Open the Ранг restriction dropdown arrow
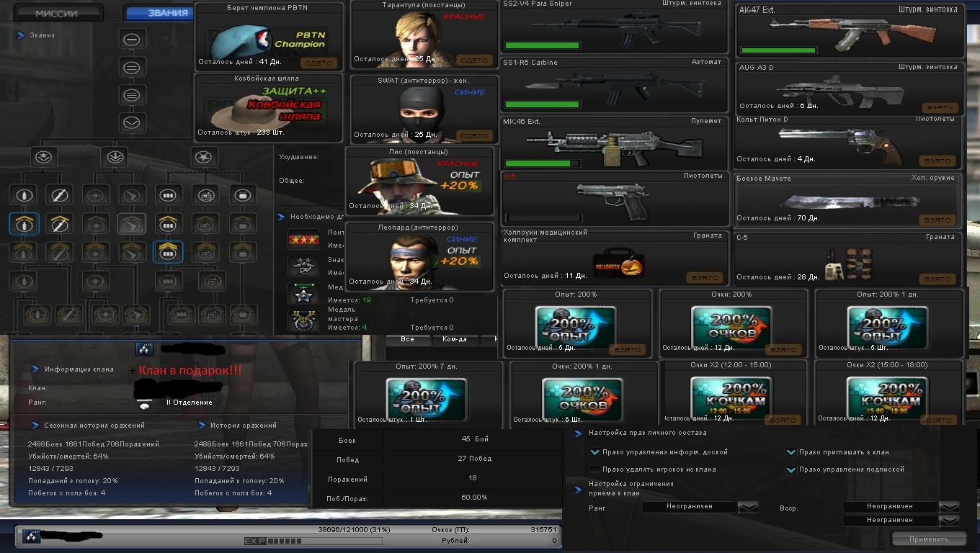Screen dimensions: 980x553 click(749, 507)
